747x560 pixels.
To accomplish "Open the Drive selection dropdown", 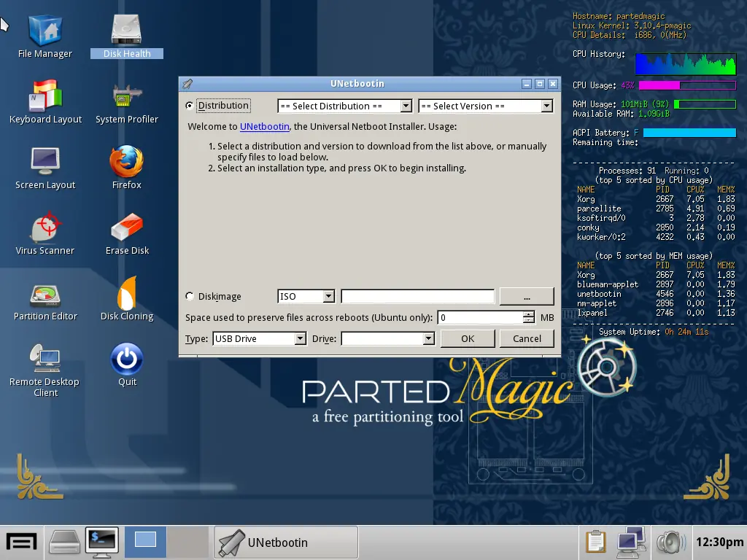I will 388,338.
